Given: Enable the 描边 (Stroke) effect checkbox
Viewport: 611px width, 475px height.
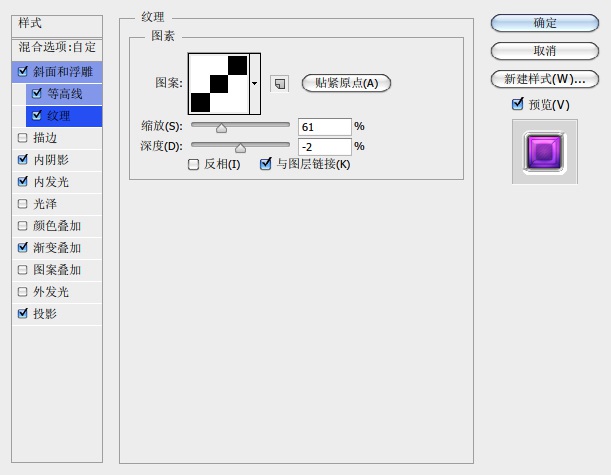Looking at the screenshot, I should click(x=23, y=138).
